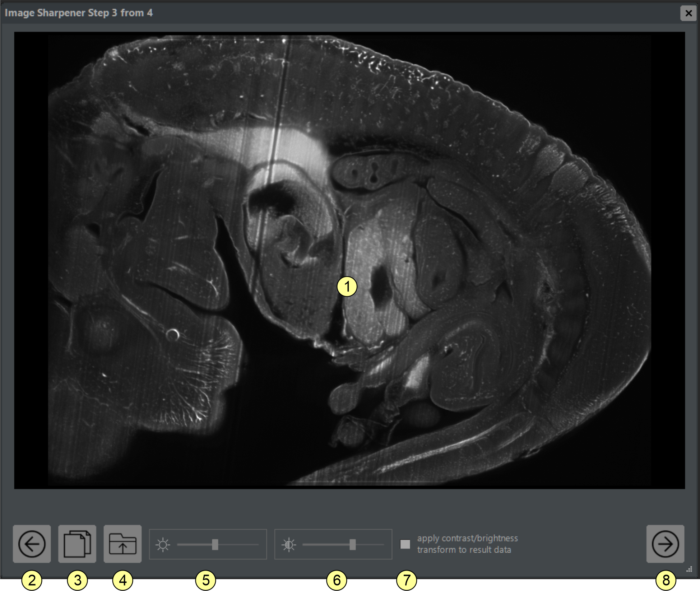700x591 pixels.
Task: Enable apply contrast/brightness transform checkbox
Action: pos(405,544)
